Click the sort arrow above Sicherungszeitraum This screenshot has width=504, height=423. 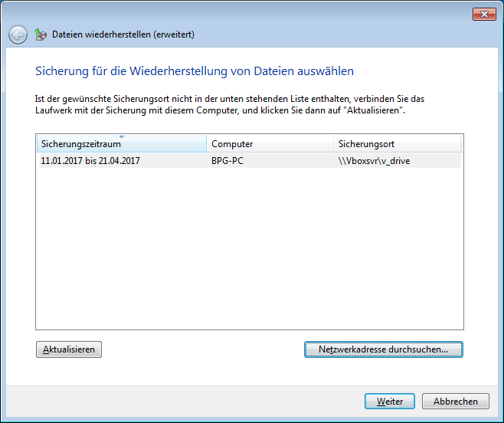[x=121, y=137]
